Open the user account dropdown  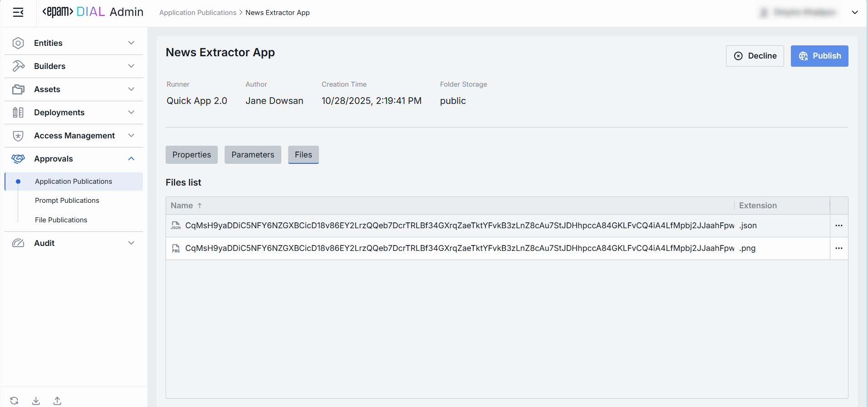point(855,12)
